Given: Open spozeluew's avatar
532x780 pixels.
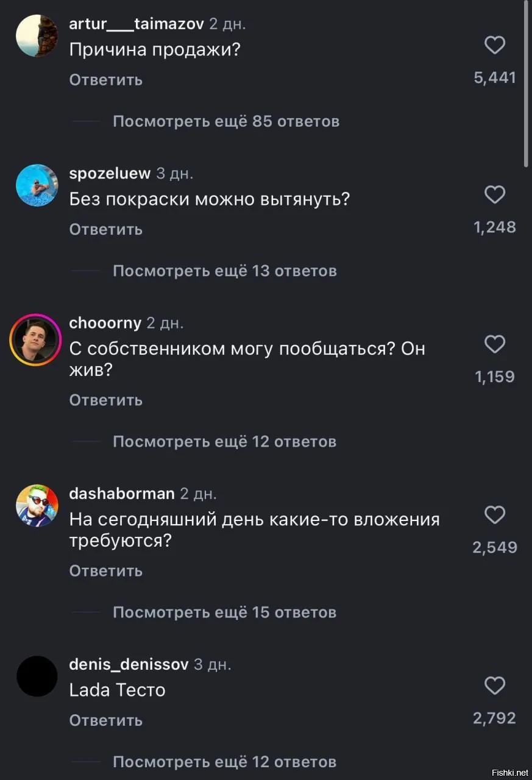Looking at the screenshot, I should 37,185.
